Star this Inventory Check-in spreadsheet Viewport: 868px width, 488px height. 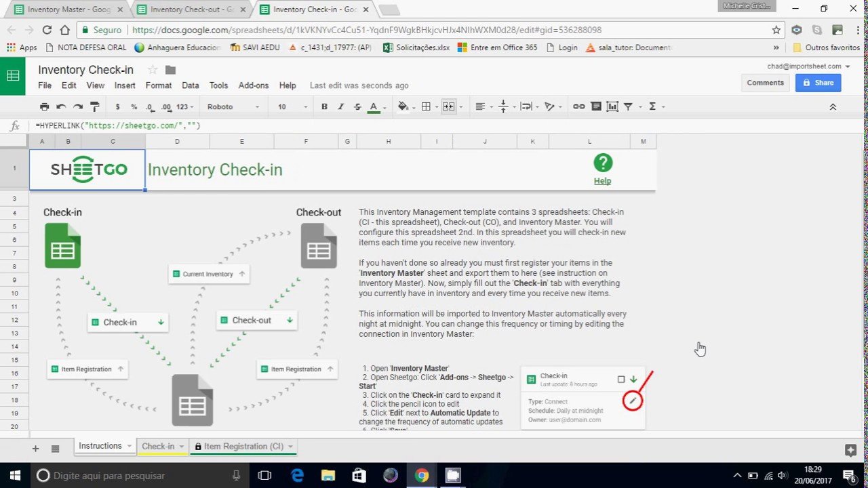pyautogui.click(x=153, y=70)
